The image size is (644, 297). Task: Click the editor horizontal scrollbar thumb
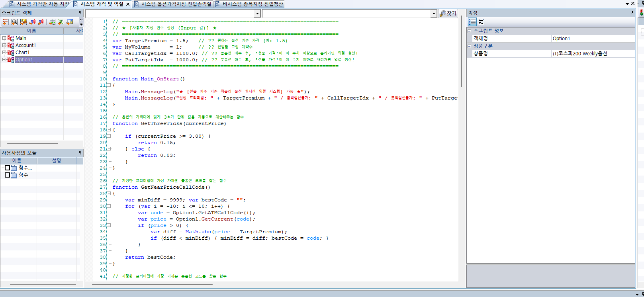pos(152,285)
